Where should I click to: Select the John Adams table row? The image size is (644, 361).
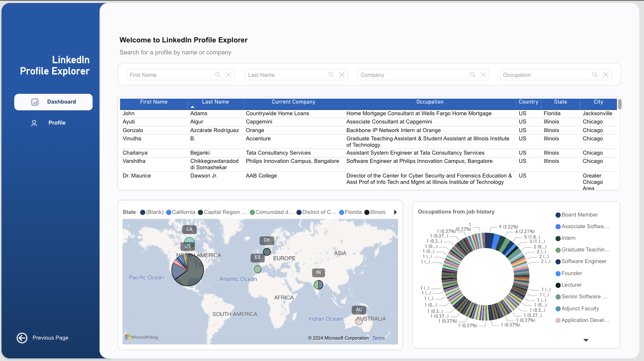(x=368, y=113)
